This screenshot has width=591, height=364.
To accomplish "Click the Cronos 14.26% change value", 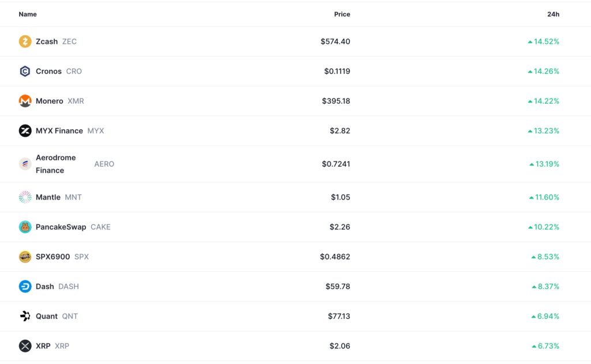I will [546, 72].
